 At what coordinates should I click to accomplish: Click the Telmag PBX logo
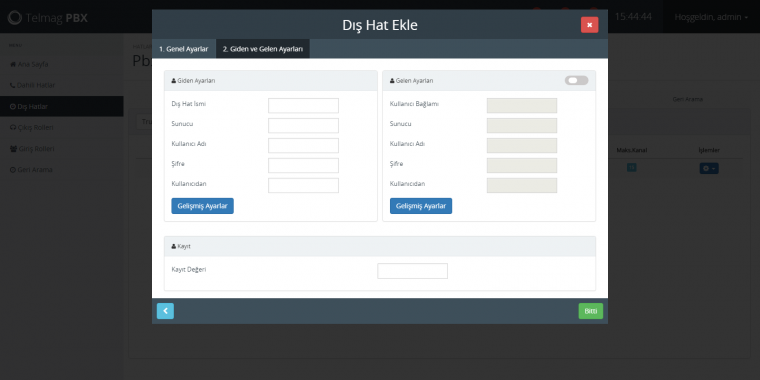point(48,18)
